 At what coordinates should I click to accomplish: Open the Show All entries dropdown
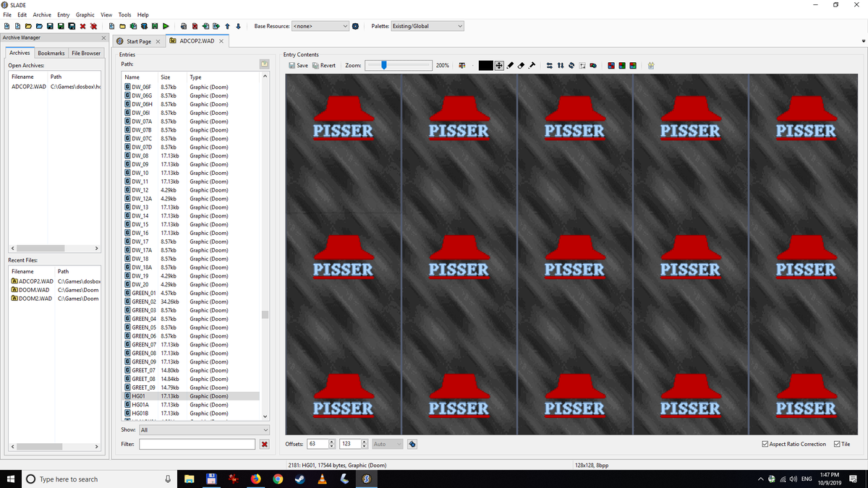[x=204, y=429]
